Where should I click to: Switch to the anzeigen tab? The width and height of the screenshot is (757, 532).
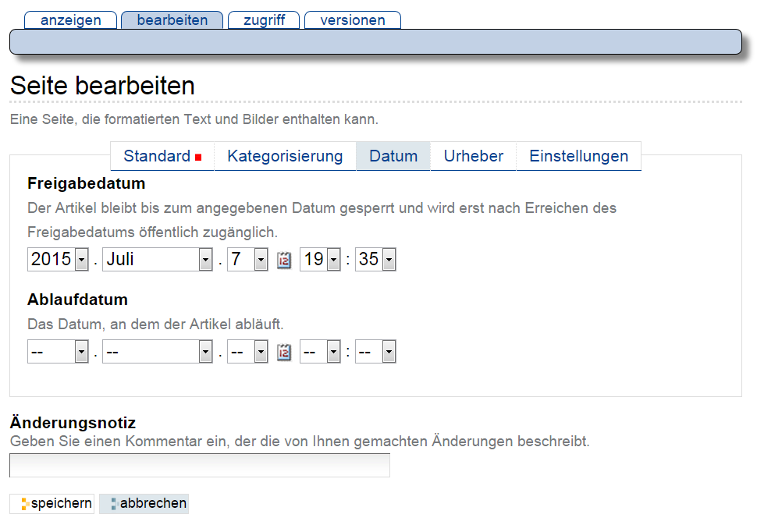[x=70, y=20]
